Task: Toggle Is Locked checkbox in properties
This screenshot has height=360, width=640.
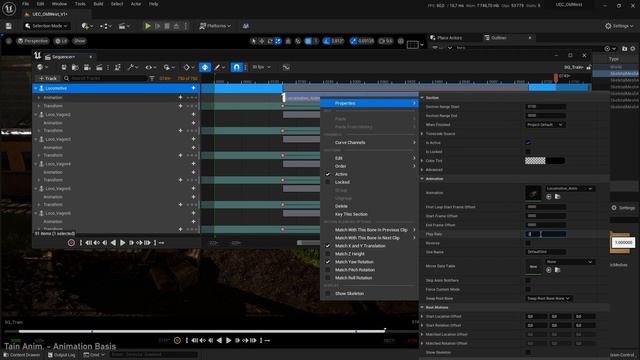Action: (528, 152)
